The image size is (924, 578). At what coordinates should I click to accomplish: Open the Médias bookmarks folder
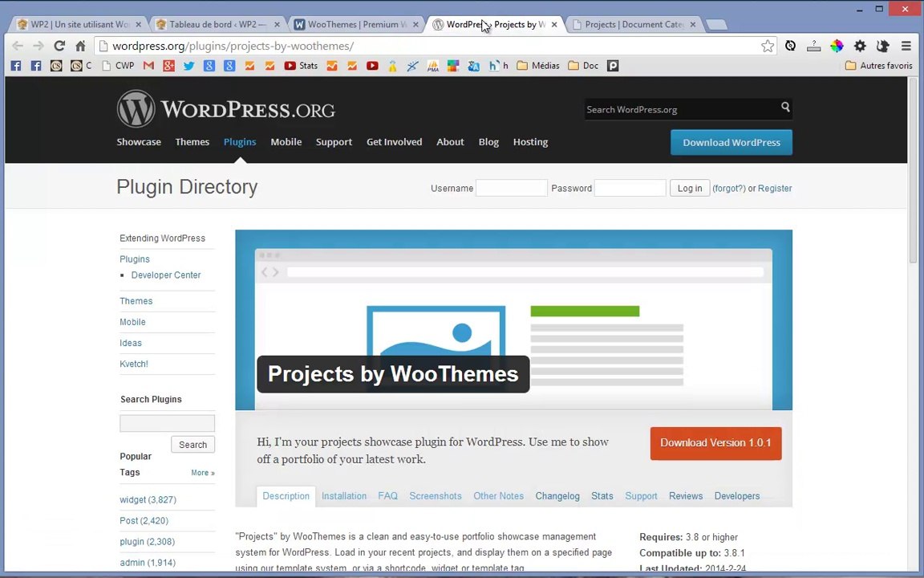pos(538,66)
